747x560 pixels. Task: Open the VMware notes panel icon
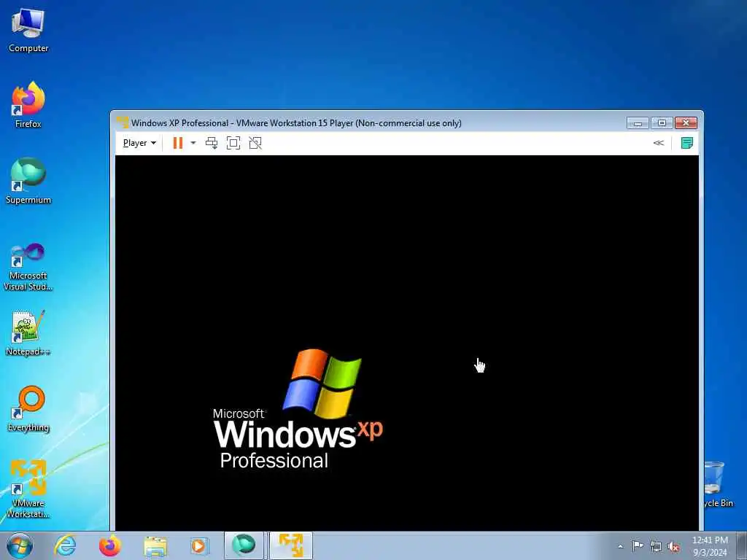pyautogui.click(x=686, y=143)
